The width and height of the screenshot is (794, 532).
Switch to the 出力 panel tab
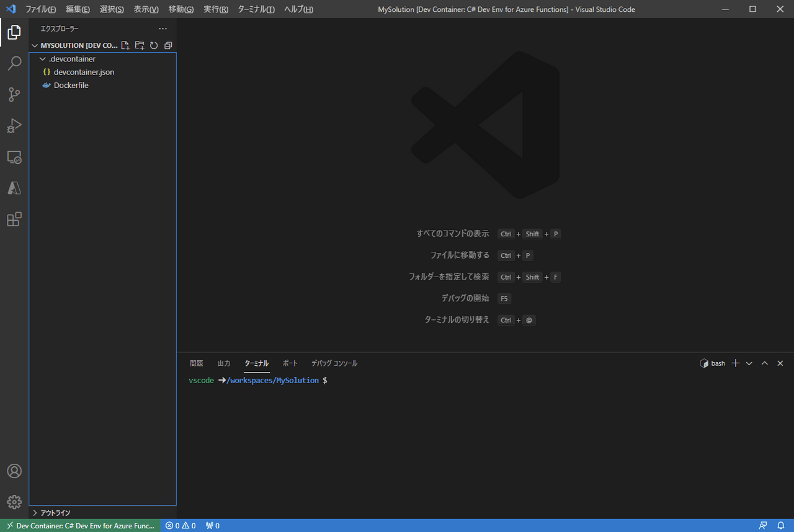point(224,363)
